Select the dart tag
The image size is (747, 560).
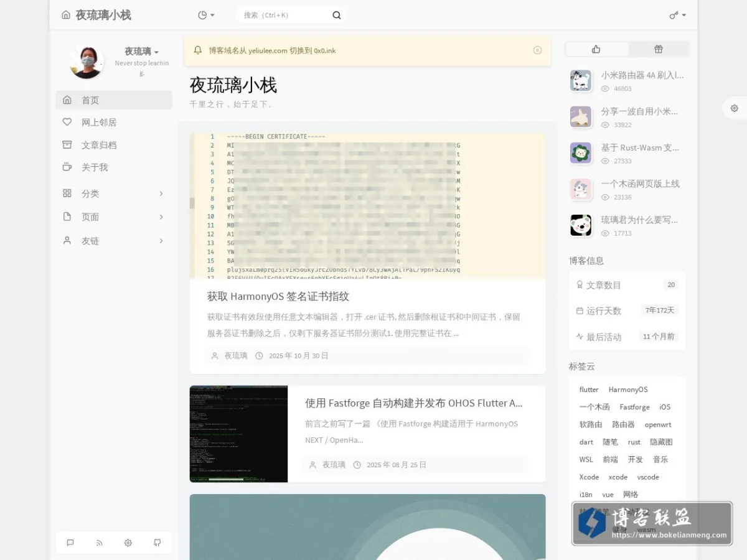click(586, 442)
